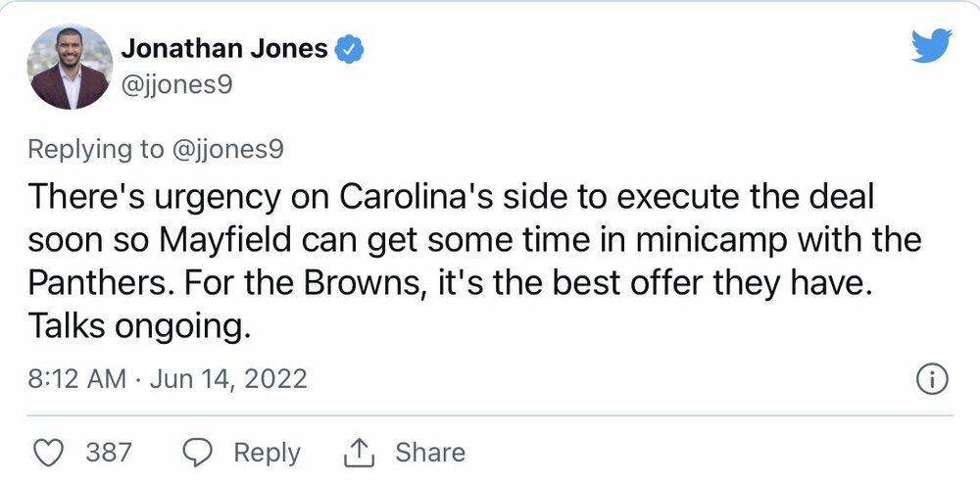Click the blue verified badge

pyautogui.click(x=350, y=49)
